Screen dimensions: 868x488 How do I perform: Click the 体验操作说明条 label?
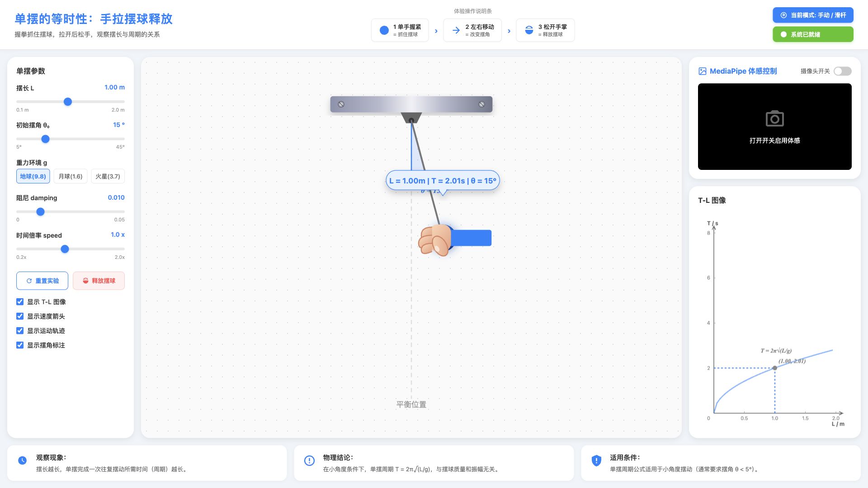coord(473,11)
